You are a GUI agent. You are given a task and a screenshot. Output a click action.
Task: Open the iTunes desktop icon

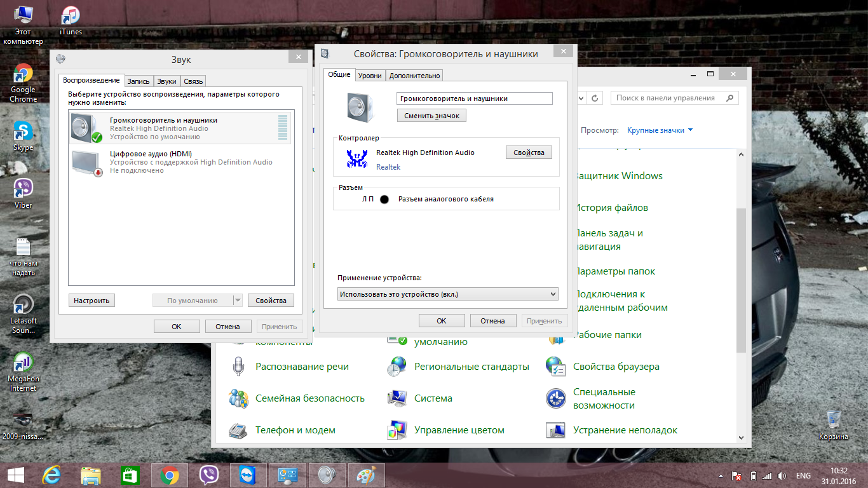tap(71, 17)
